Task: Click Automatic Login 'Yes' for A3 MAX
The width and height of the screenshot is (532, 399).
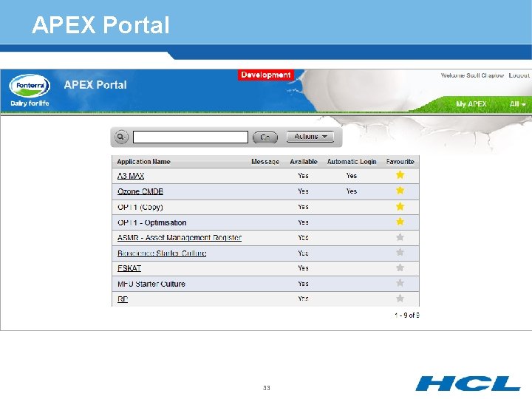Action: (x=352, y=176)
